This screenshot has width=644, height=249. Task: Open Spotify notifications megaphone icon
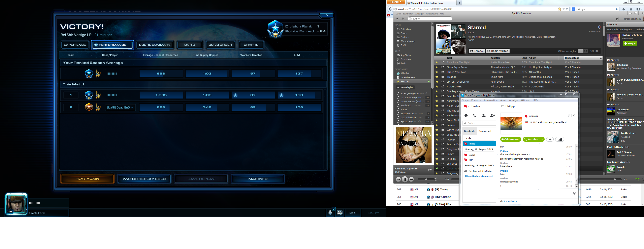click(617, 19)
